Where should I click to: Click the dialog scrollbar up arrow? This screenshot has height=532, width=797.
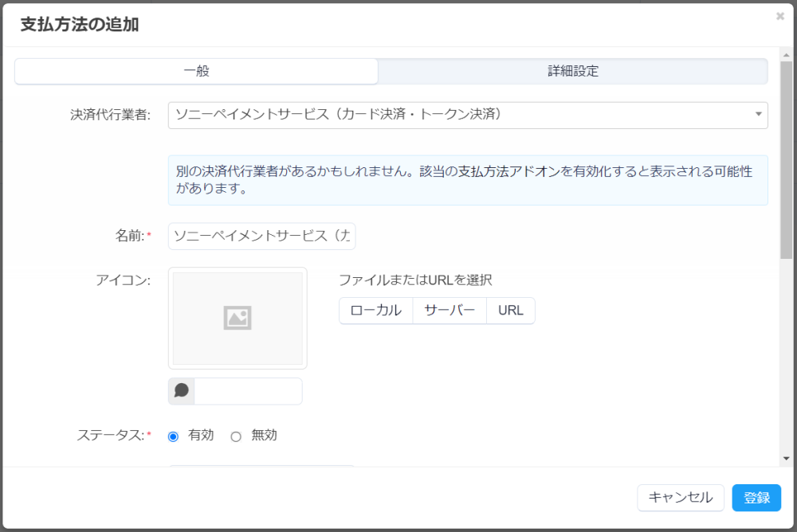(787, 55)
